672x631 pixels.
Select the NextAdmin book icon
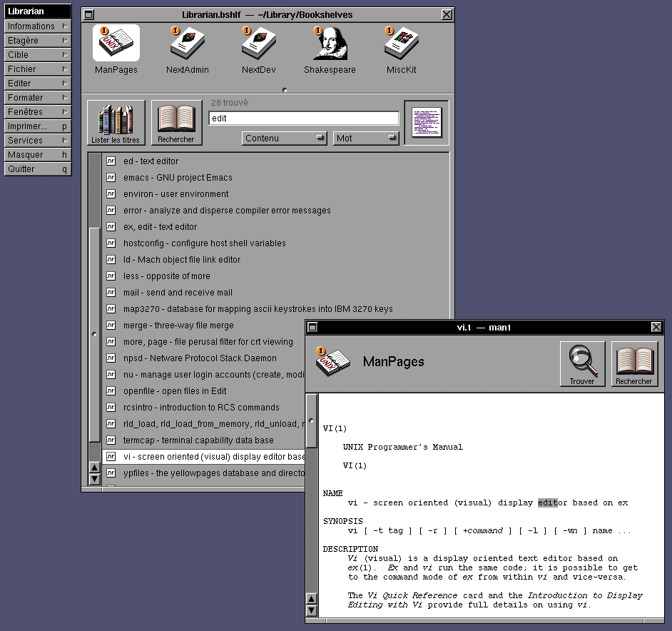(188, 43)
